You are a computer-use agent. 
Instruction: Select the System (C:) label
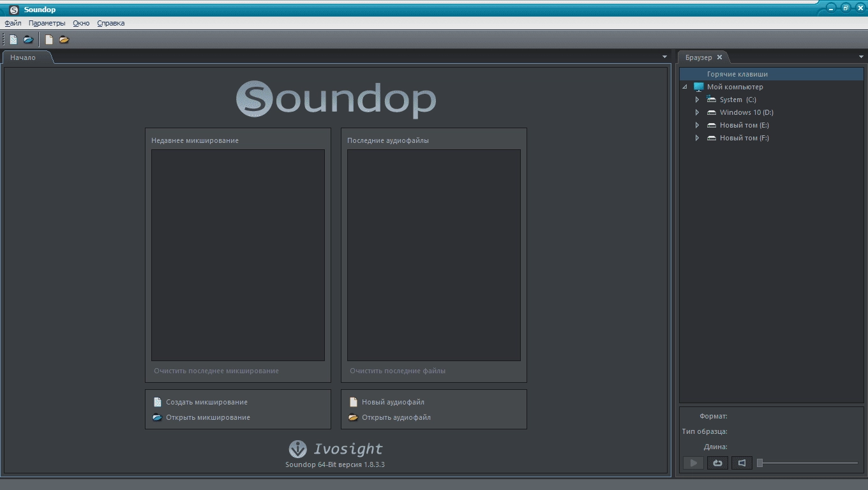pos(738,100)
